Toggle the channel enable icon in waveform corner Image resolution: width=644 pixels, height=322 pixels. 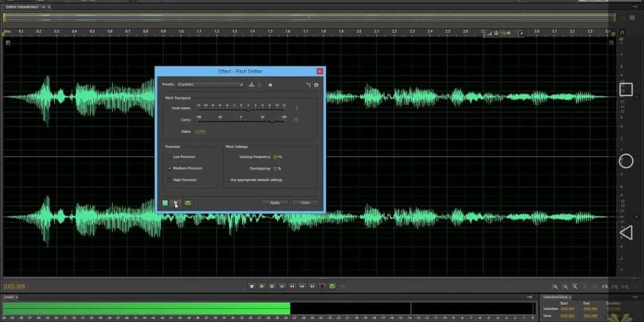pos(8,43)
